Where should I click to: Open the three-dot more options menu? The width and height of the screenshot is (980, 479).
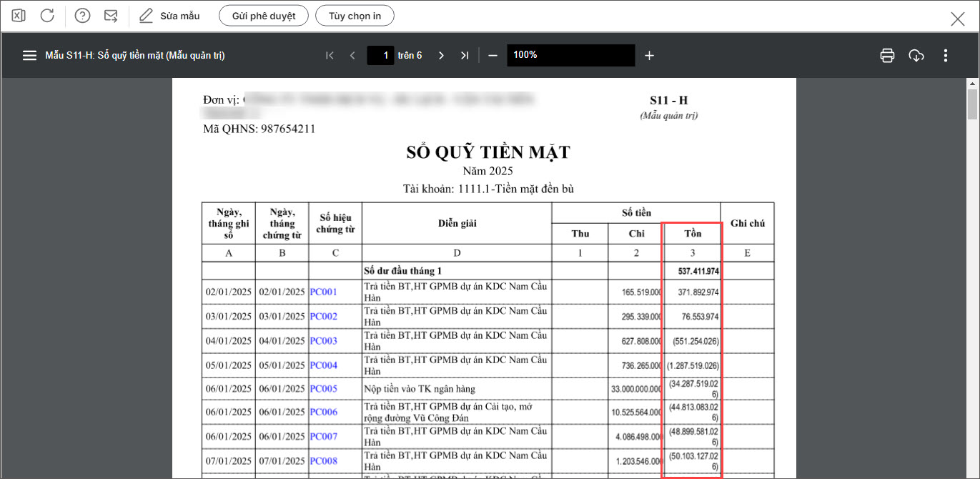tap(946, 55)
